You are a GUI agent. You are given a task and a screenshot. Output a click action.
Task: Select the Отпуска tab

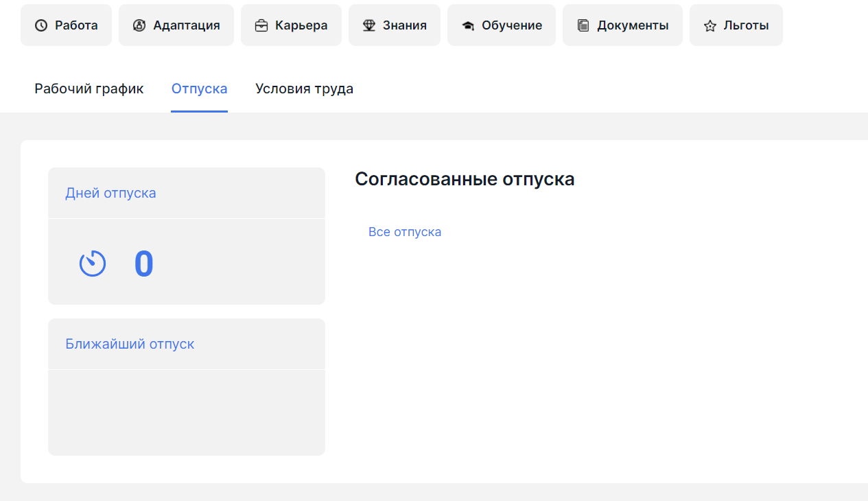tap(199, 89)
